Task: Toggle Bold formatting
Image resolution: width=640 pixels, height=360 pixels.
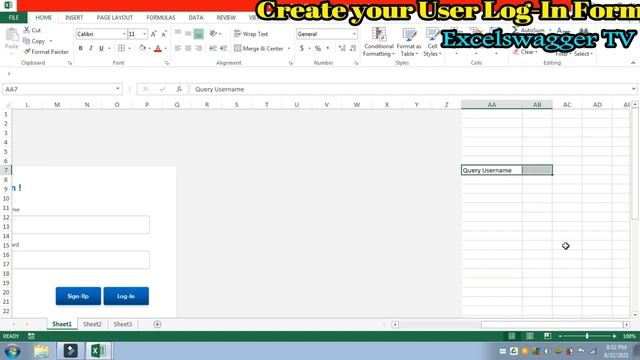Action: (x=80, y=48)
